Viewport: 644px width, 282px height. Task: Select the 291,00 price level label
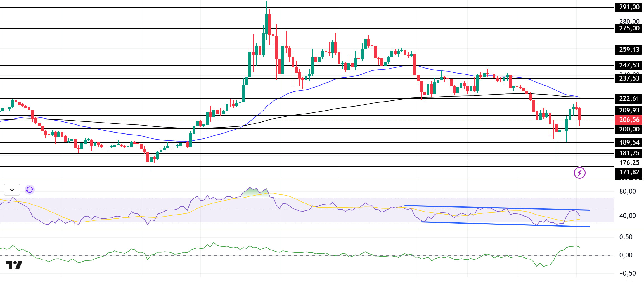tap(629, 7)
